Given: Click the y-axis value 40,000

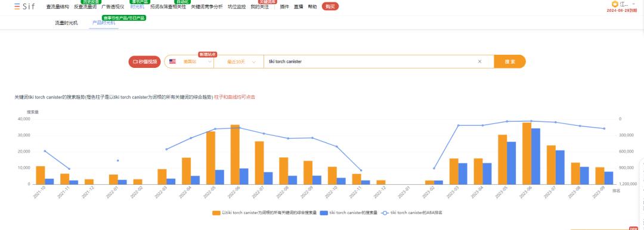Looking at the screenshot, I should 24,119.
